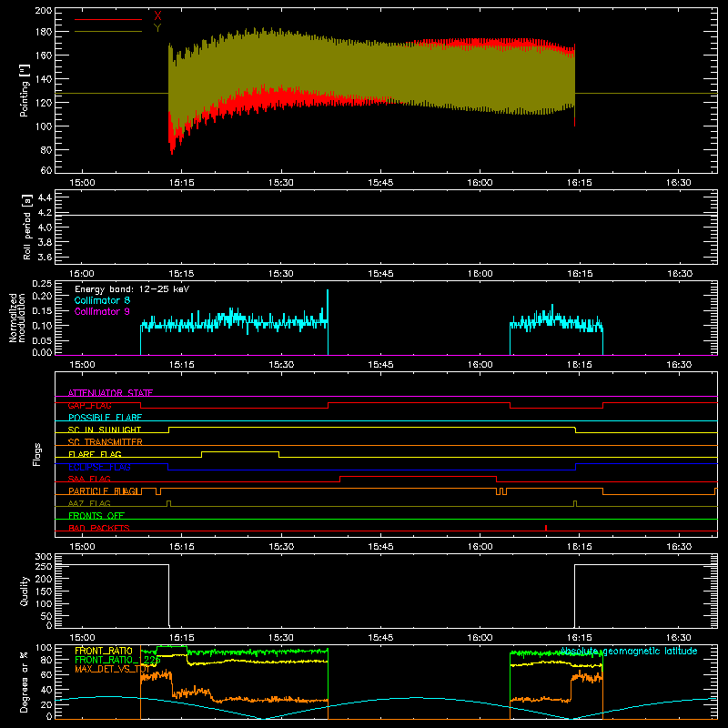Click the SC_TRANSMITTER flag label
Image resolution: width=728 pixels, height=728 pixels.
(106, 442)
